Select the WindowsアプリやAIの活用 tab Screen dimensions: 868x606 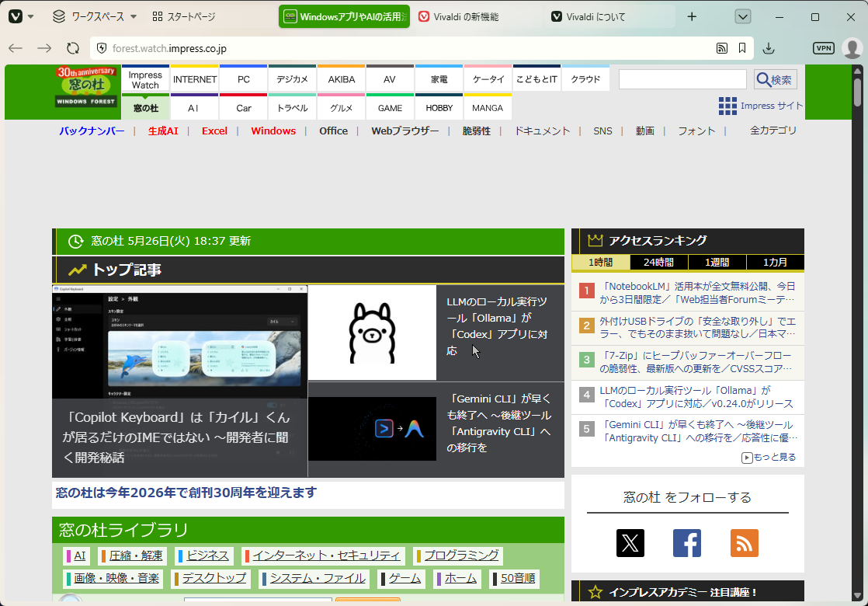coord(344,16)
